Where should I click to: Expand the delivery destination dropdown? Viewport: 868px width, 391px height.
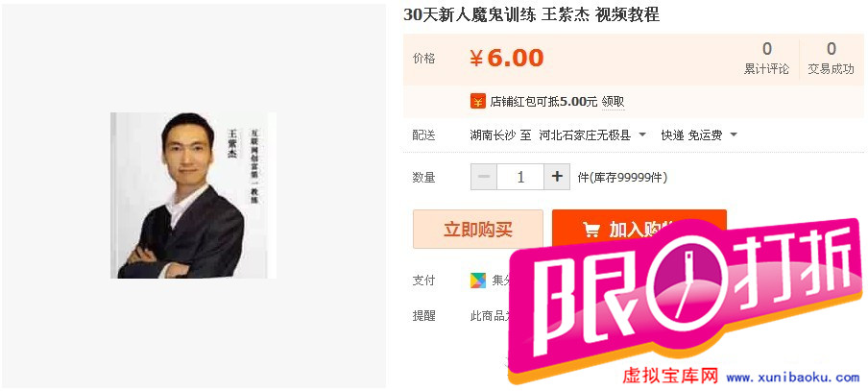(x=642, y=135)
